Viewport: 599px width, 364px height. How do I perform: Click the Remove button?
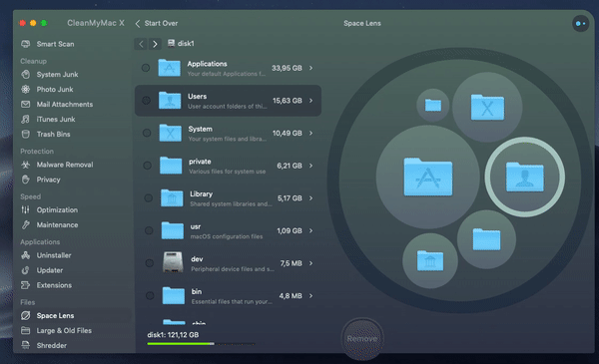coord(362,338)
